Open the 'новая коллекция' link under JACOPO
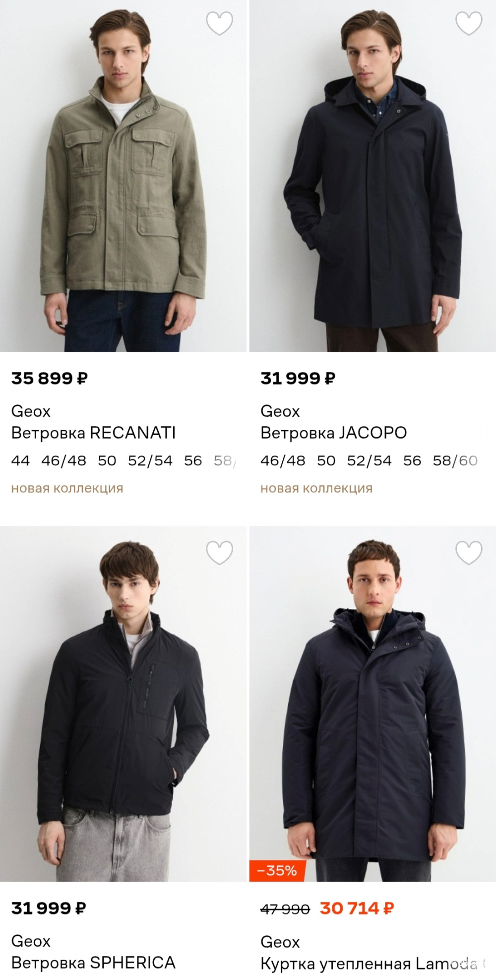The height and width of the screenshot is (980, 496). pos(316,488)
